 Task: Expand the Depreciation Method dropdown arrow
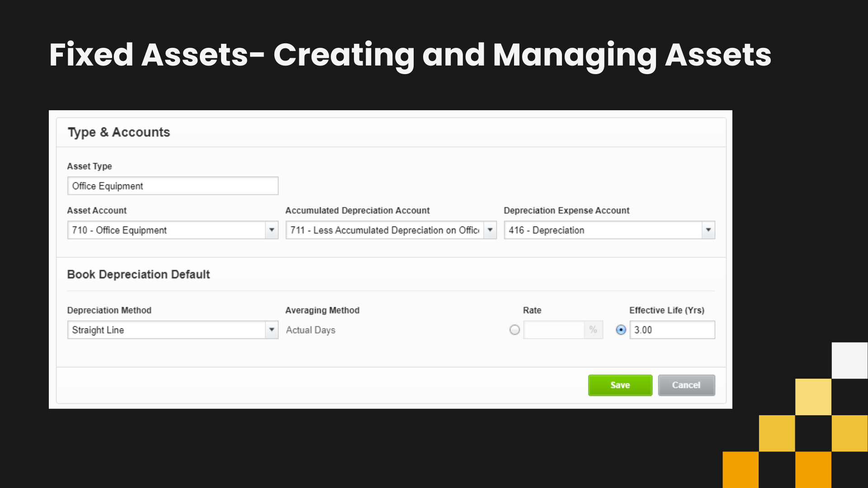click(272, 330)
